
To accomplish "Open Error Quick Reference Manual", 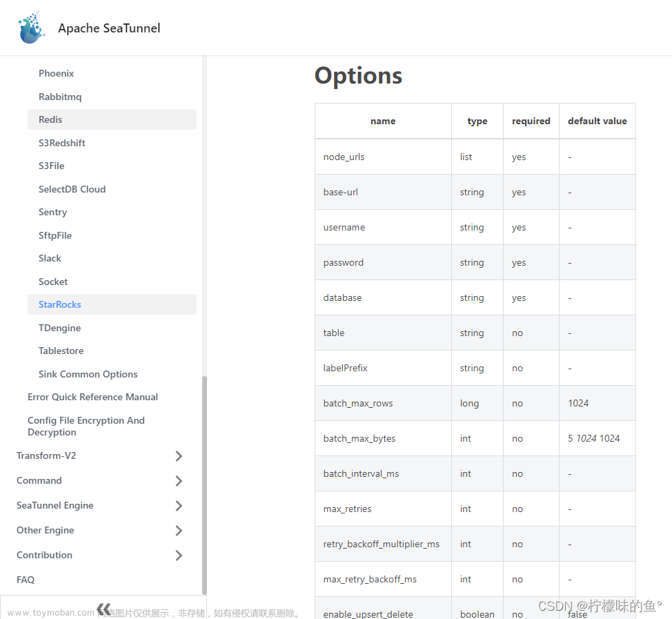I will 92,397.
